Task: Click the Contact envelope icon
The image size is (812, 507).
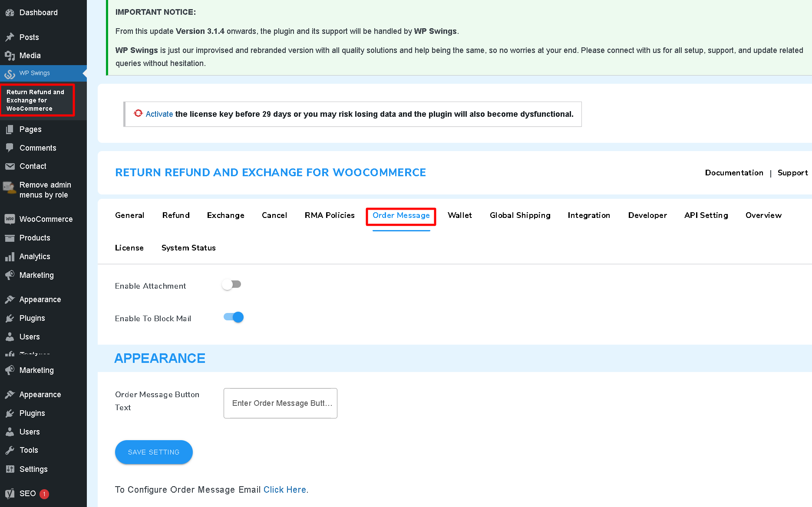Action: point(10,166)
